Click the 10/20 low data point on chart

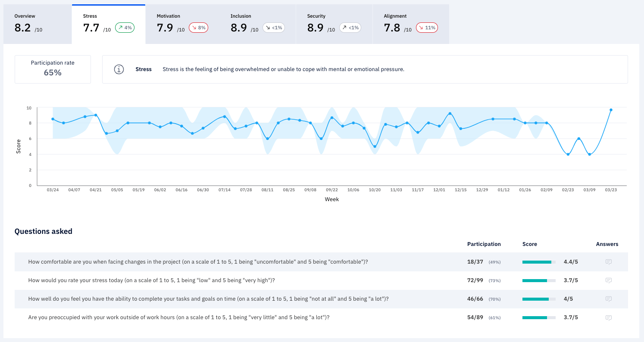pyautogui.click(x=375, y=146)
